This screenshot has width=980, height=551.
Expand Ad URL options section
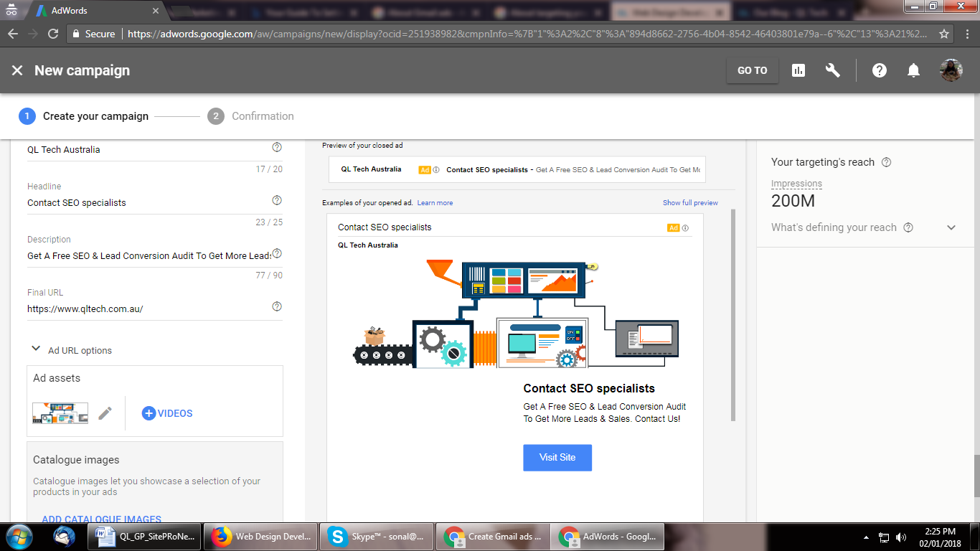pyautogui.click(x=72, y=350)
